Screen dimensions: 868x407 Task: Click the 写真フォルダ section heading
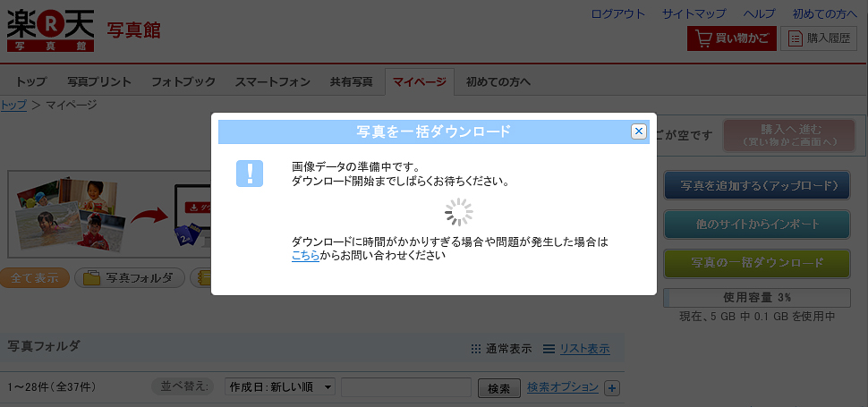[44, 346]
